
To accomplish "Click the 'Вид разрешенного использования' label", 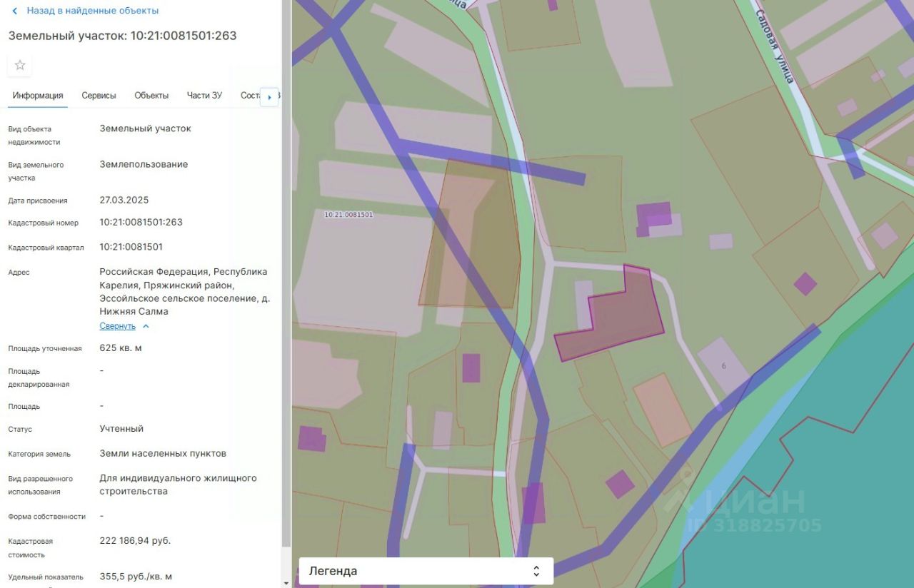I will (x=40, y=485).
